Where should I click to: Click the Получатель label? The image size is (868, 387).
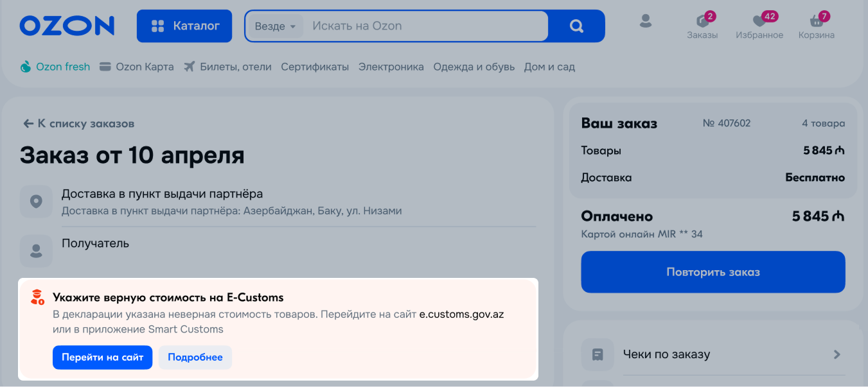(x=95, y=243)
